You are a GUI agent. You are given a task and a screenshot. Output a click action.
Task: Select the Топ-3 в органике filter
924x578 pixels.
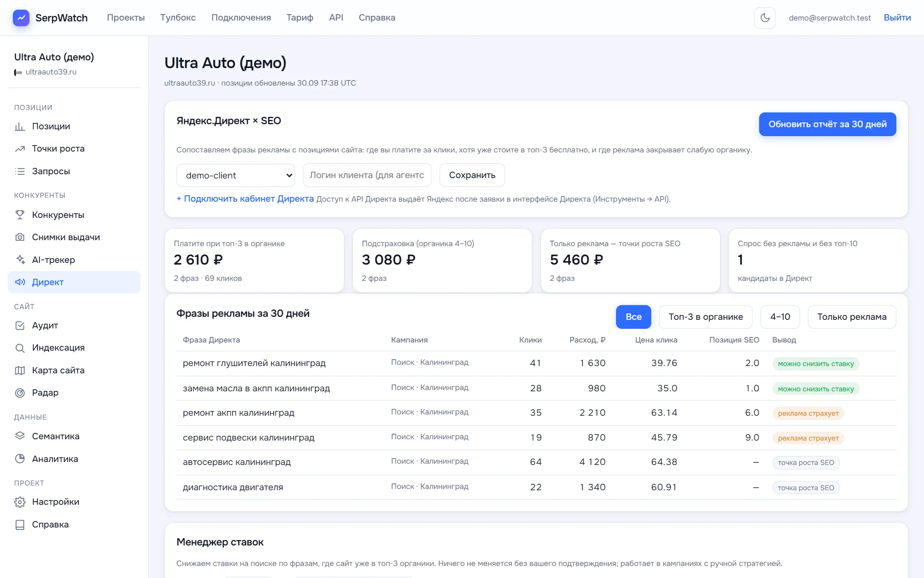(x=706, y=317)
